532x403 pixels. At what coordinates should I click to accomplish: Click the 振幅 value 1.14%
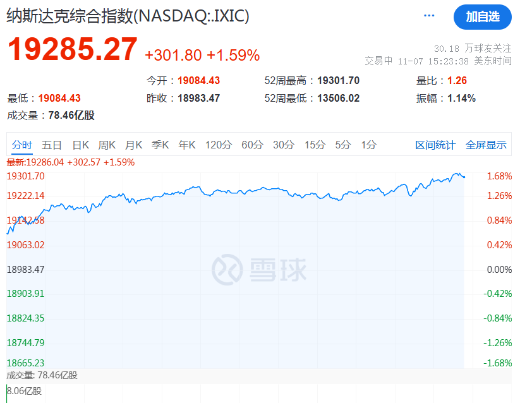(461, 99)
